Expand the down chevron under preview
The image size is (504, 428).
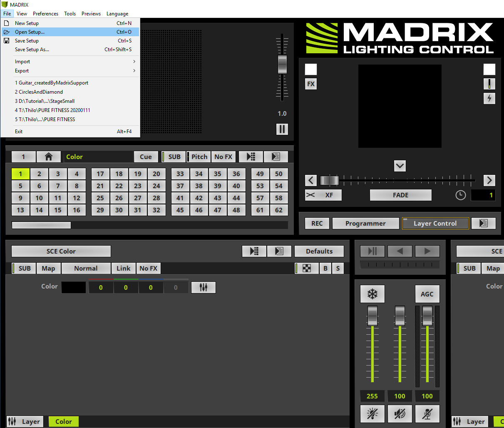(x=400, y=166)
